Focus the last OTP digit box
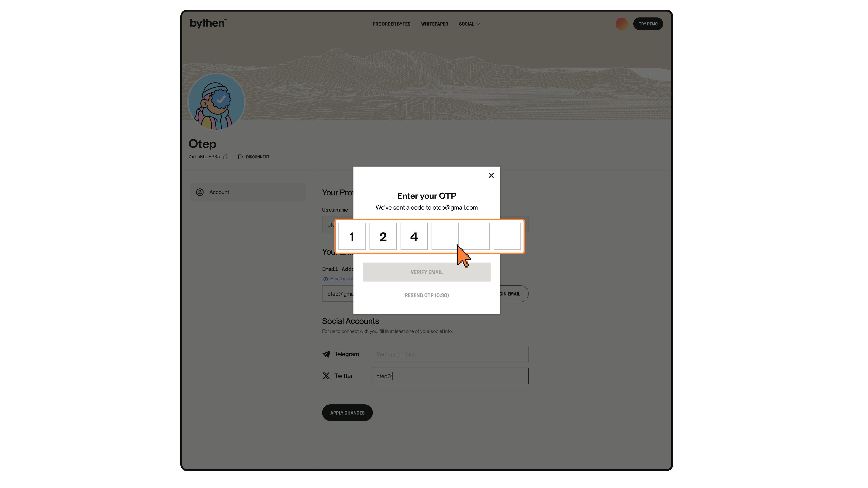 pos(507,236)
